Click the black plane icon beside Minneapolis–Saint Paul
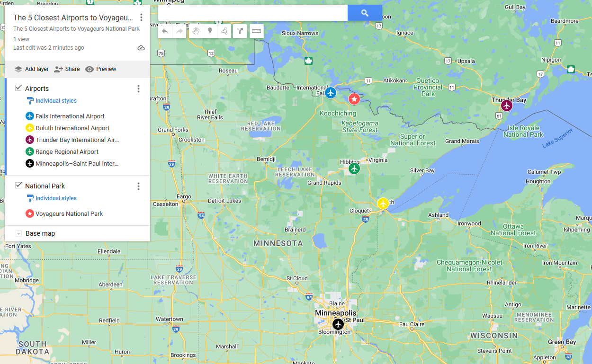Viewport: 592px width, 364px height. [x=30, y=163]
